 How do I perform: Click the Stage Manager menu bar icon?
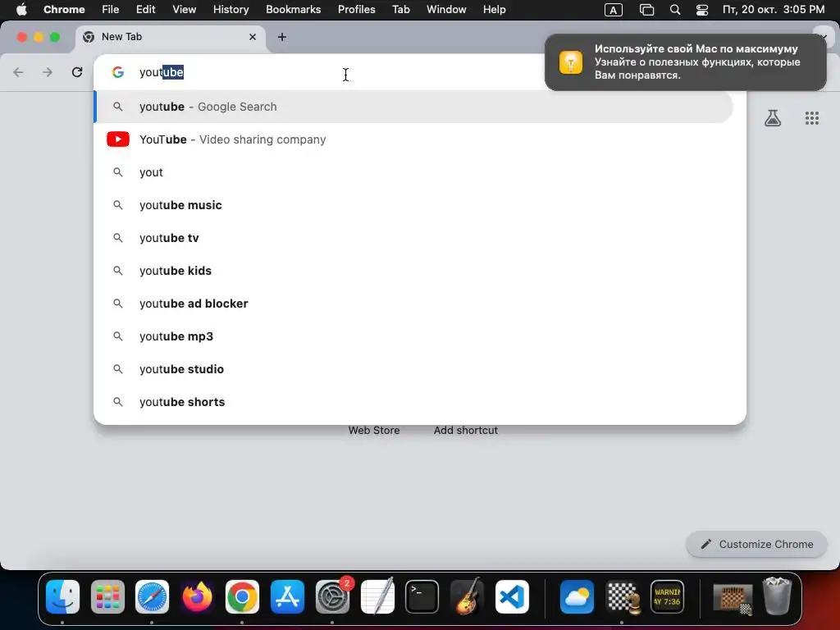tap(646, 10)
